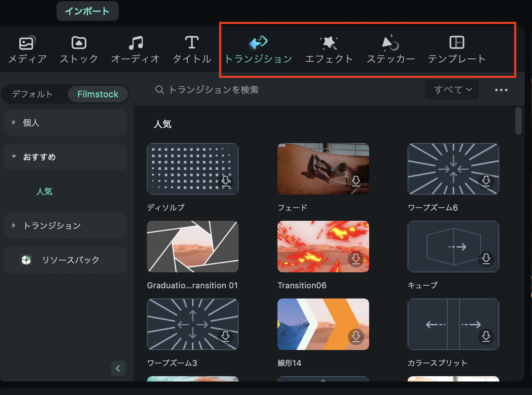The height and width of the screenshot is (395, 532).
Task: Switch to the Filmstock tab
Action: tap(98, 94)
